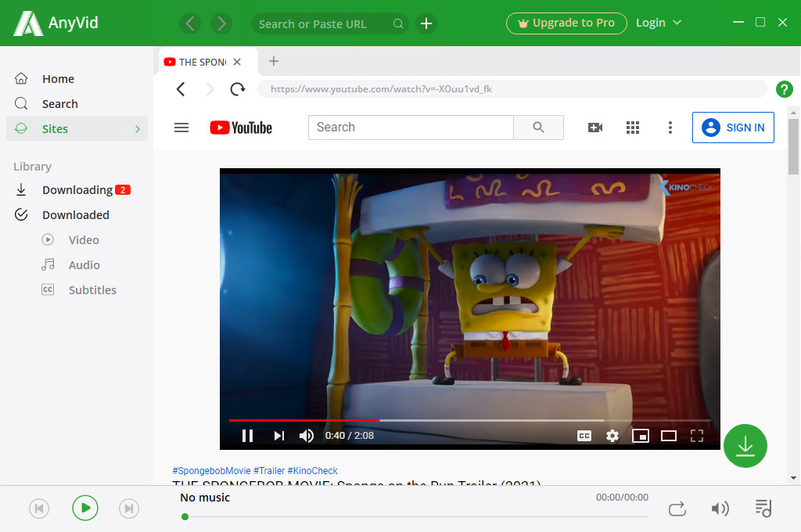Image resolution: width=801 pixels, height=532 pixels.
Task: Open the green help question mark
Action: pos(784,89)
